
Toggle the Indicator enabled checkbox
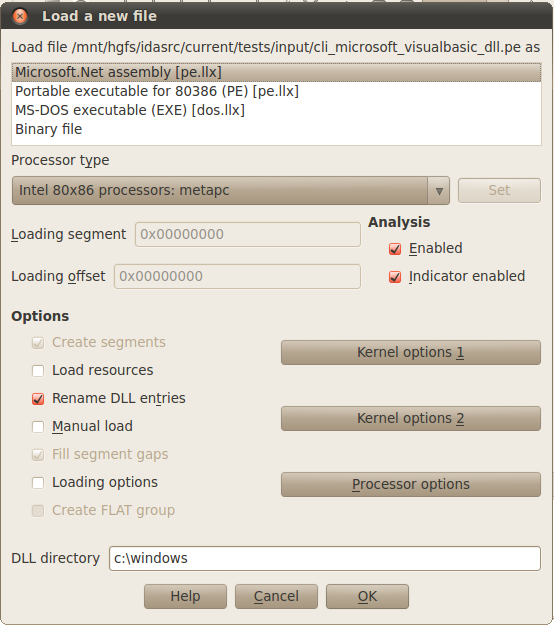[x=395, y=277]
